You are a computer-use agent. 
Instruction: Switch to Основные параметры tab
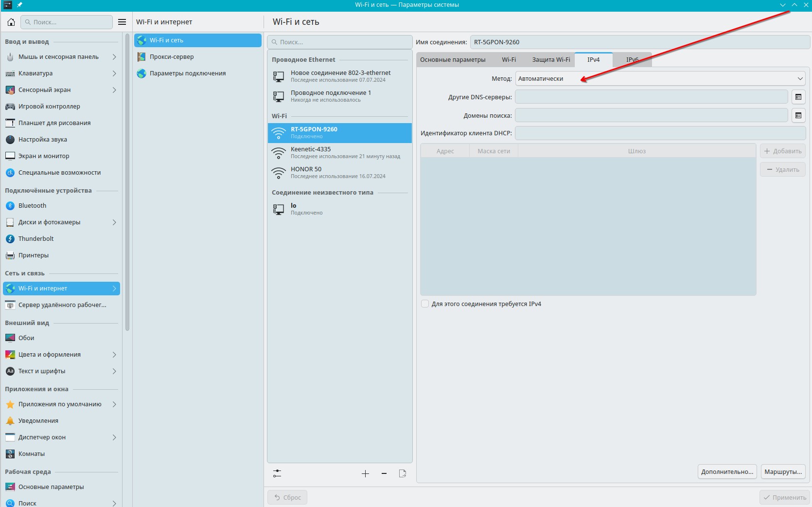(453, 60)
